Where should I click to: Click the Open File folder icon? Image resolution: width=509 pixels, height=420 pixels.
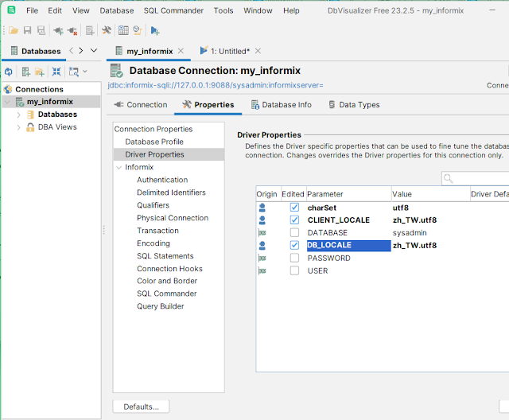14,30
